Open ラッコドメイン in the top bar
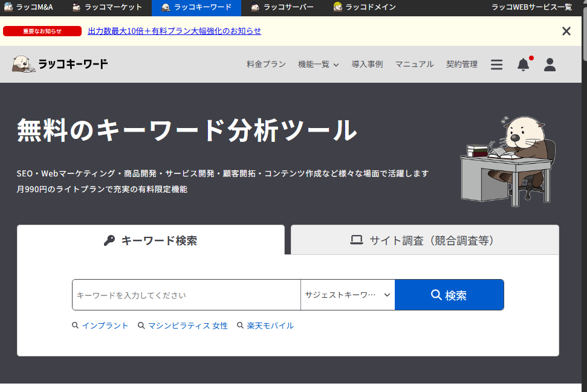The height and width of the screenshot is (392, 587). tap(365, 7)
